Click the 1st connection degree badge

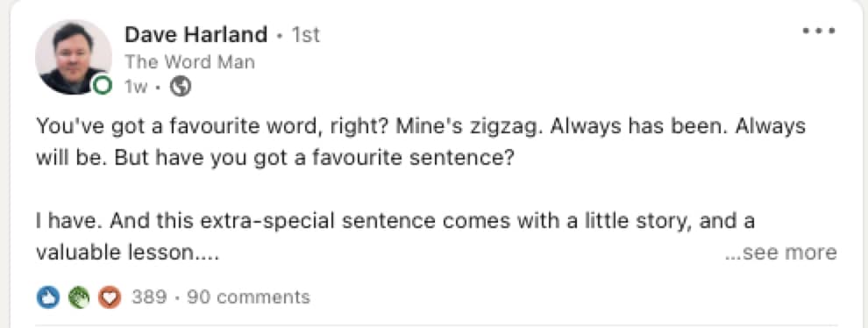pyautogui.click(x=306, y=35)
